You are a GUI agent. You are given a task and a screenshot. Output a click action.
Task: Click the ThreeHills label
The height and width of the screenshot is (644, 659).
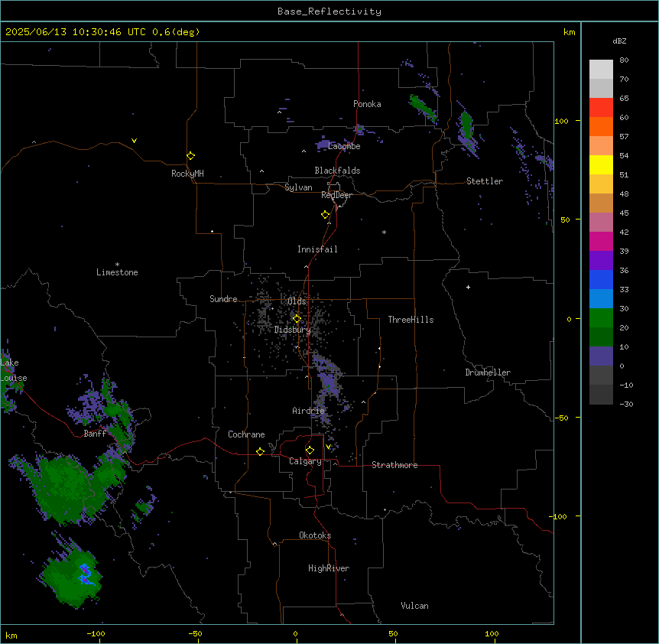411,320
